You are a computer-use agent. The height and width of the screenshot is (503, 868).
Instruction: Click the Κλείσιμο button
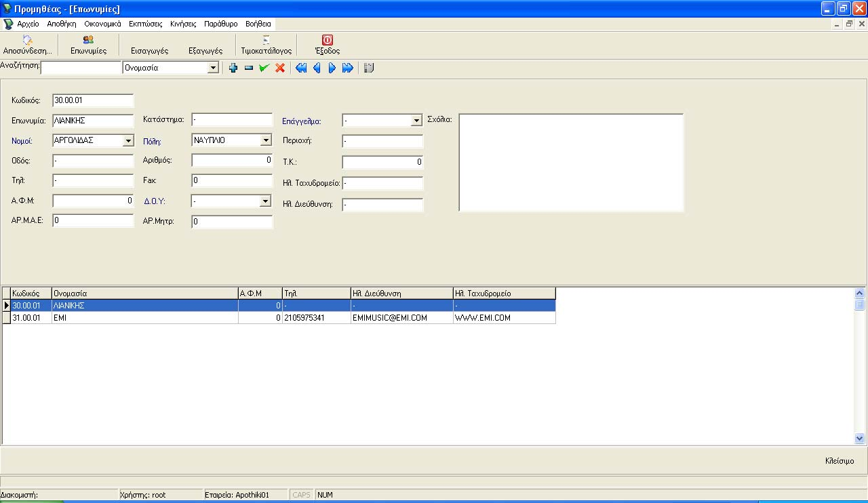click(840, 461)
